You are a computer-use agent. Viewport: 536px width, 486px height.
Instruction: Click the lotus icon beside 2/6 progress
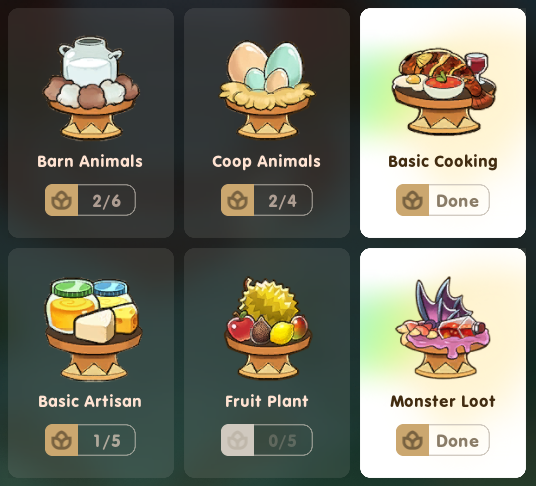[x=62, y=200]
